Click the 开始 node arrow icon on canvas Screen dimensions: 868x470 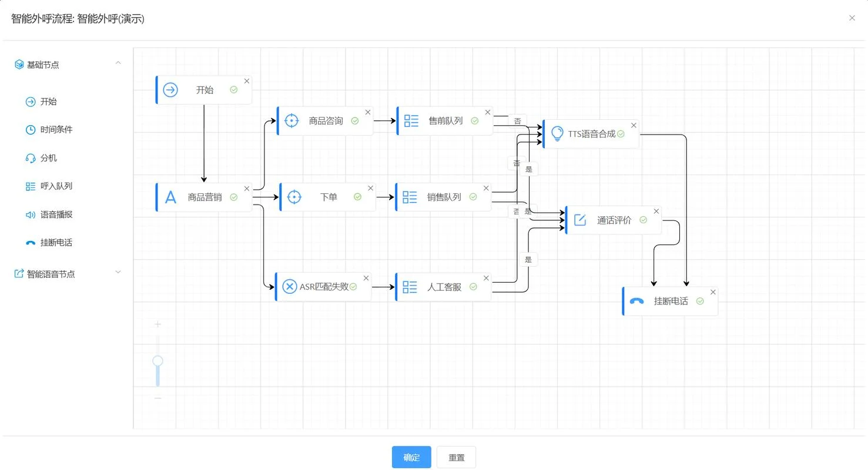(x=170, y=90)
